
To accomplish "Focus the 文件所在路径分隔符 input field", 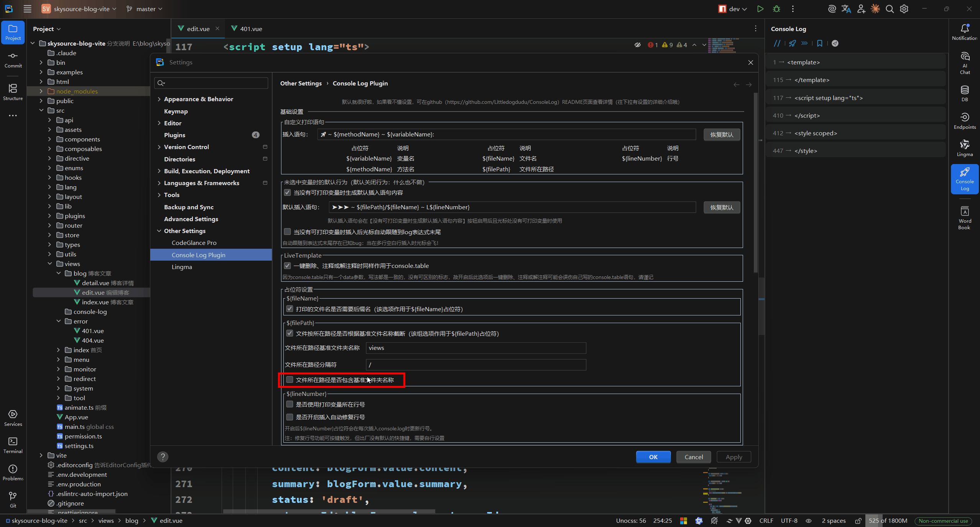I will coord(476,365).
